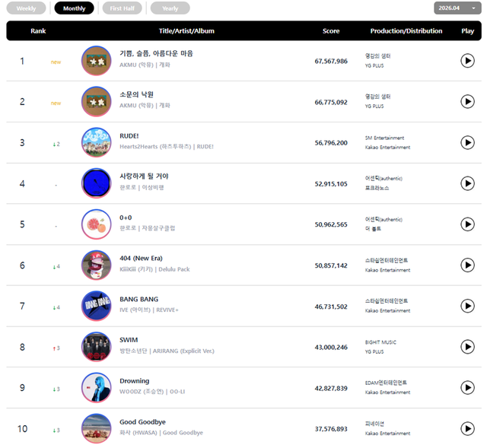This screenshot has height=448, width=487.
Task: Click the Good Goodbye song title link
Action: coord(142,422)
